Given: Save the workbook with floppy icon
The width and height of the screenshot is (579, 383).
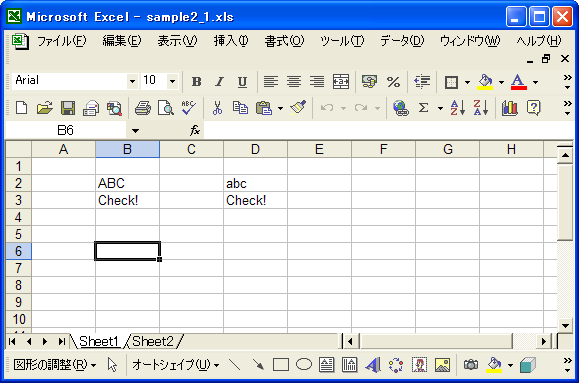Looking at the screenshot, I should 68,108.
